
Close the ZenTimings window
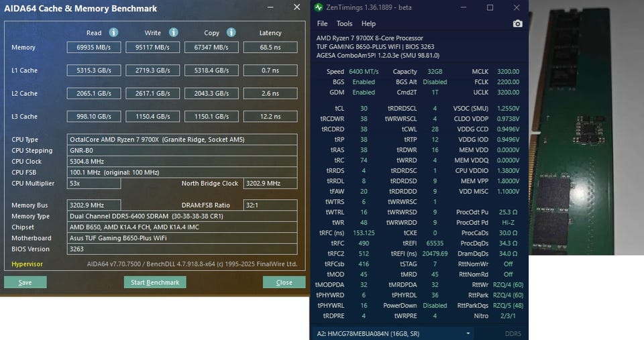pos(517,7)
